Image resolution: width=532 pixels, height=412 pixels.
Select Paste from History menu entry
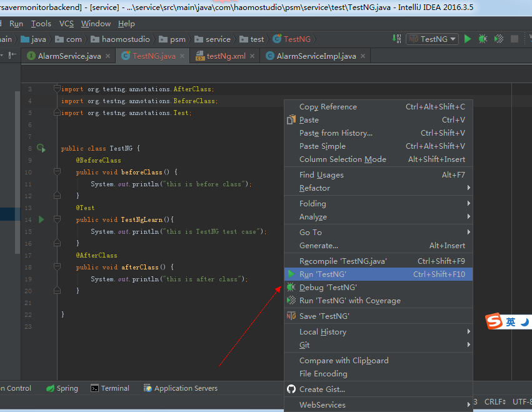(x=378, y=133)
